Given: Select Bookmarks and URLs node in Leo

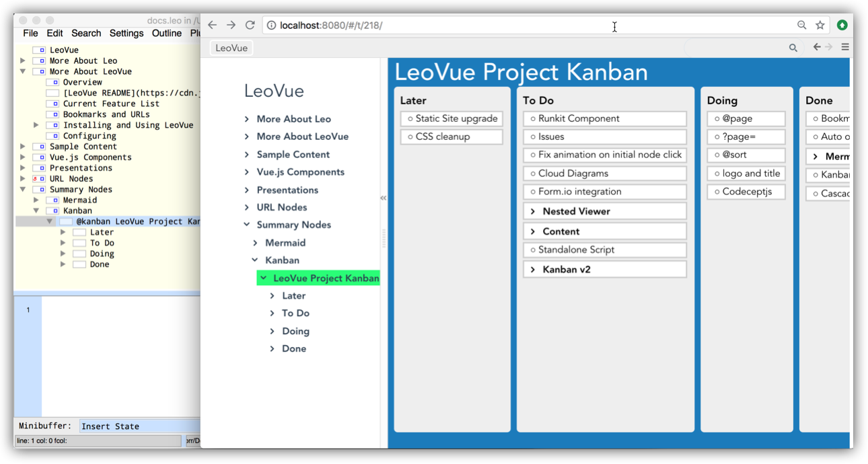Looking at the screenshot, I should click(106, 114).
